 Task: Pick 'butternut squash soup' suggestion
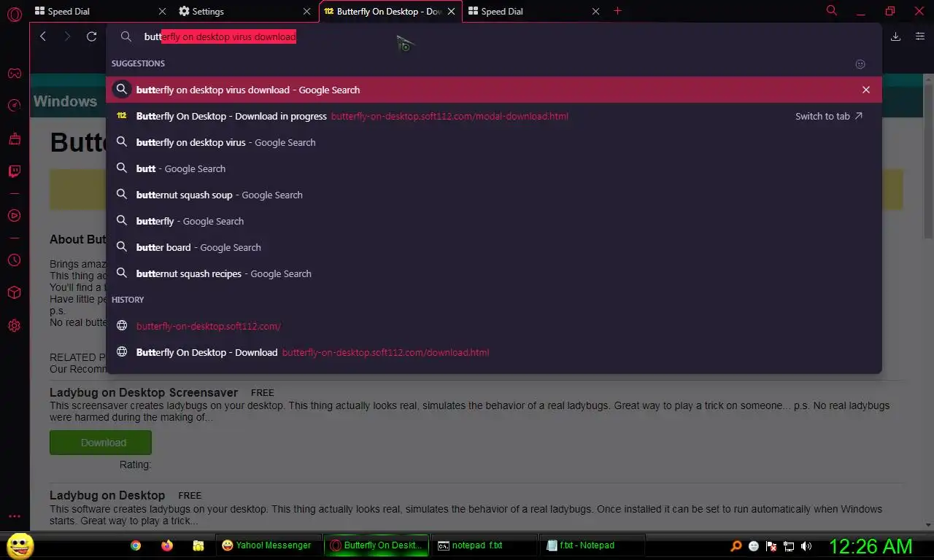(494, 195)
